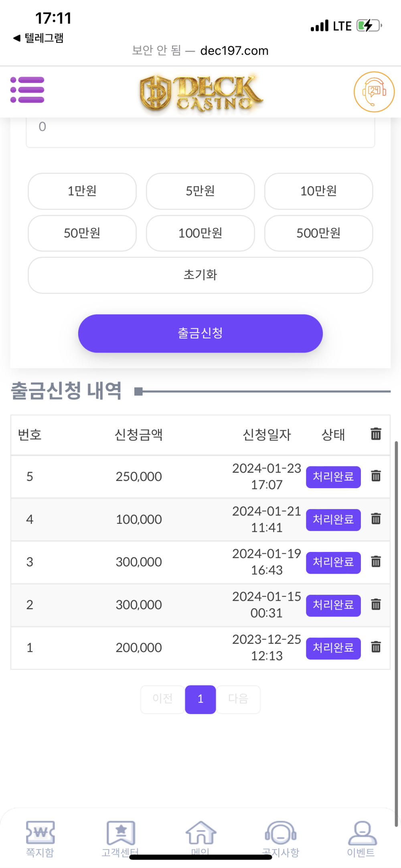Delete withdrawal record number 5
This screenshot has height=868, width=401.
[376, 476]
